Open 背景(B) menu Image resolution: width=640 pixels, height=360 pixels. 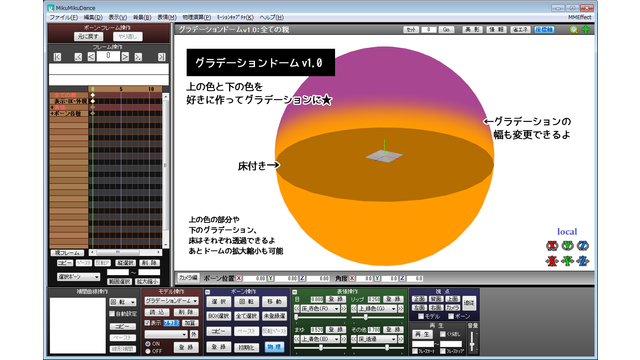pyautogui.click(x=142, y=18)
